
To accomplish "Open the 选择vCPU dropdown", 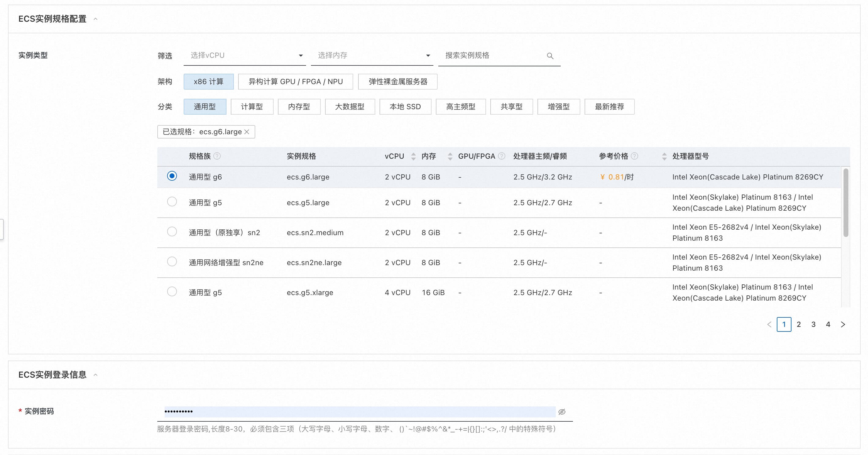I will [245, 56].
